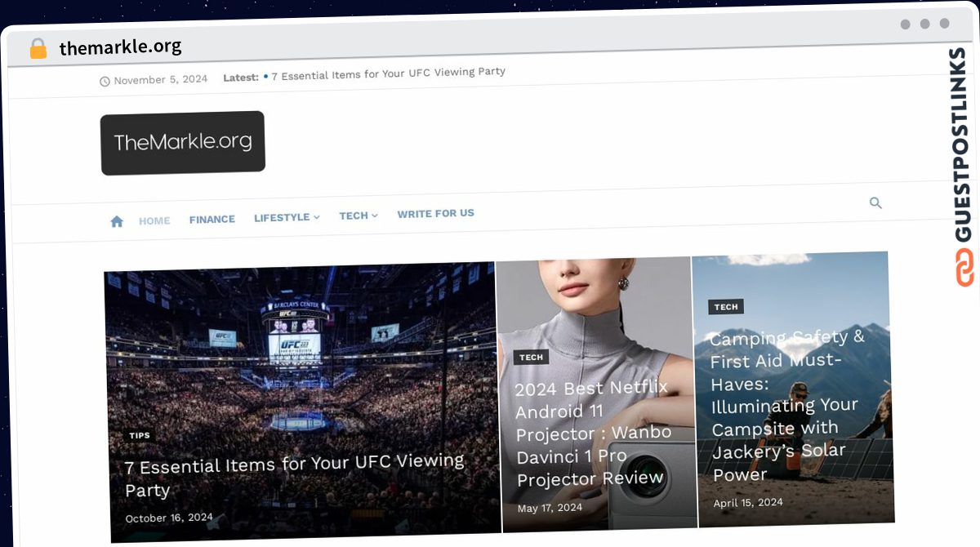Click the TheMarkle.org logo
Image resolution: width=980 pixels, height=547 pixels.
pyautogui.click(x=183, y=142)
